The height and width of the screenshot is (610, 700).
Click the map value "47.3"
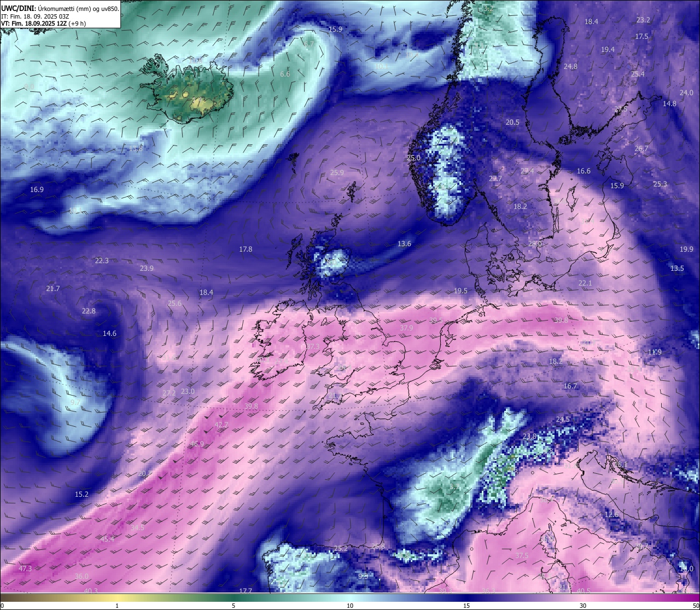click(25, 569)
